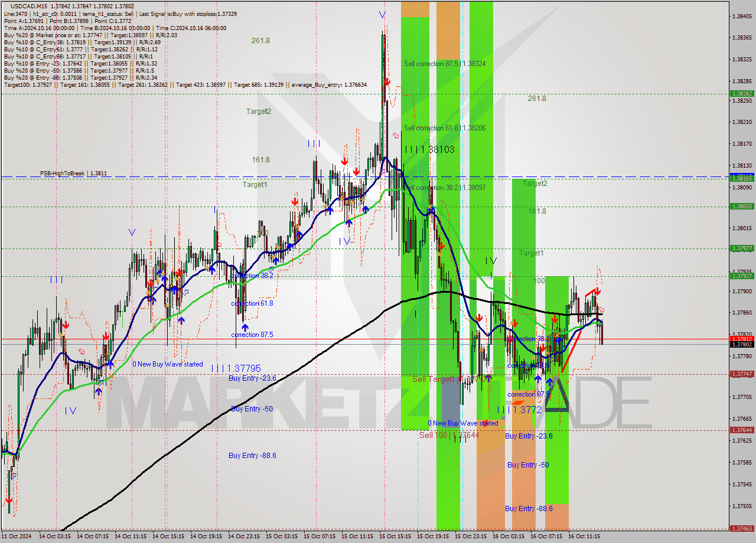Click the 1.38405 price scale value

tap(742, 16)
